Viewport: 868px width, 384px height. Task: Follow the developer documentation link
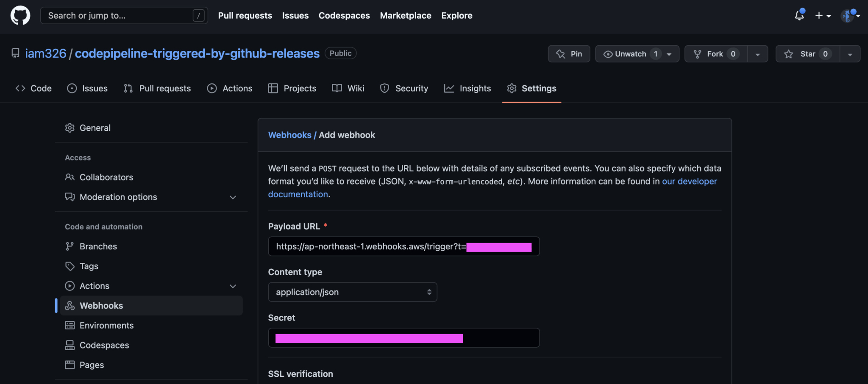point(689,181)
